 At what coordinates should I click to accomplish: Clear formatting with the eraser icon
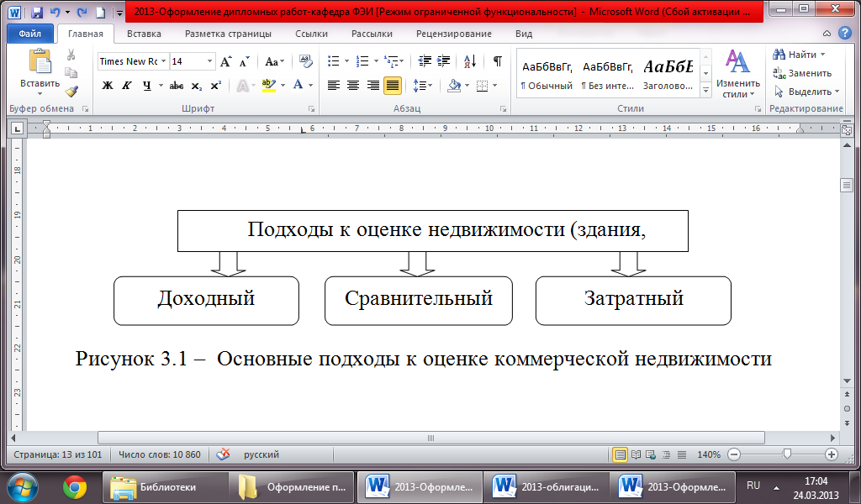(305, 60)
